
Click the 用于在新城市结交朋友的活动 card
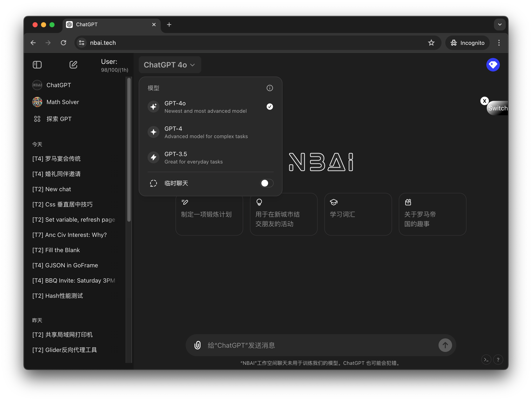(x=284, y=214)
